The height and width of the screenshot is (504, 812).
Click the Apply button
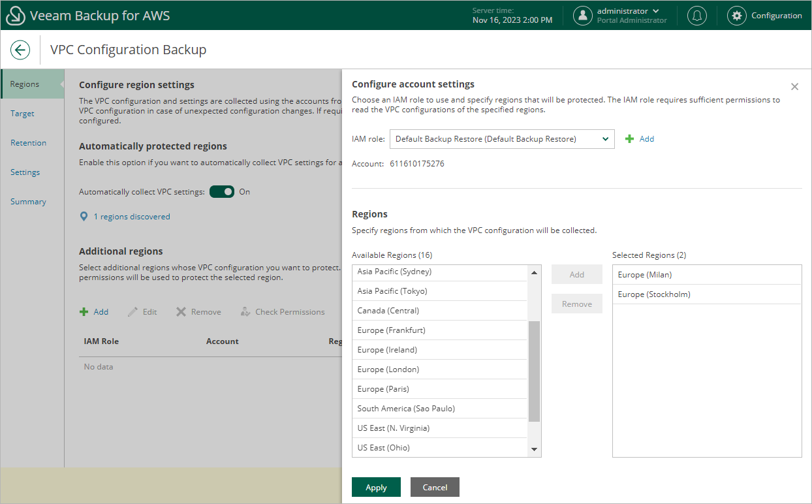376,487
